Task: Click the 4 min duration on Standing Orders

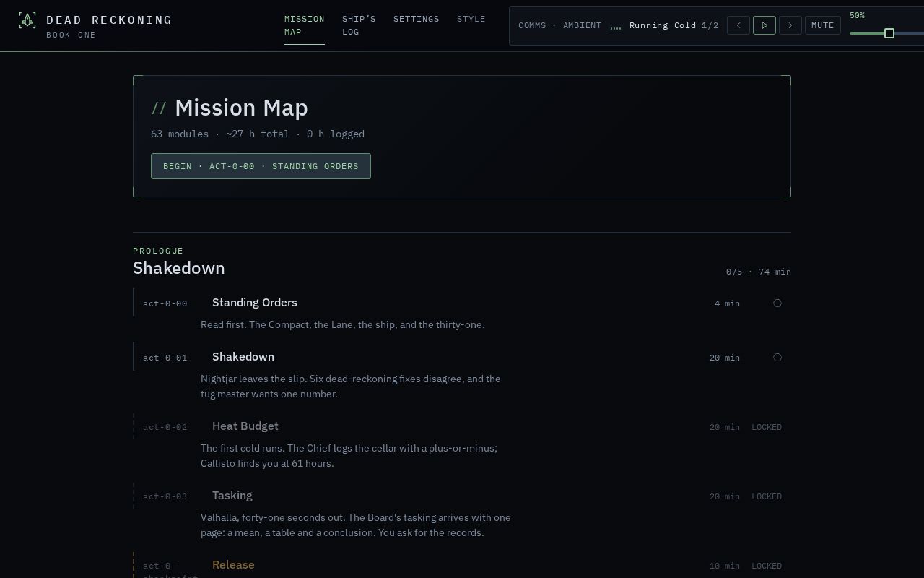Action: pos(727,303)
